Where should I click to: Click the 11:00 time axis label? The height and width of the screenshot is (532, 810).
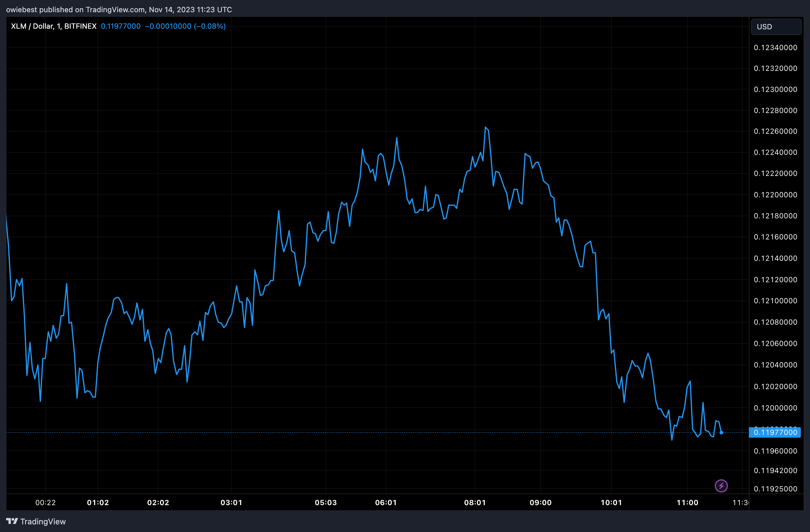pyautogui.click(x=687, y=502)
